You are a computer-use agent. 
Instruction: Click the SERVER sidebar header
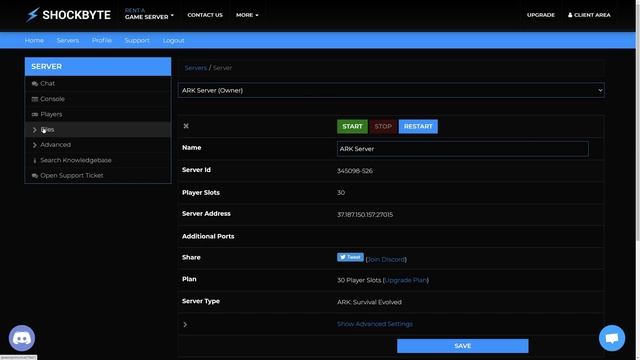98,67
